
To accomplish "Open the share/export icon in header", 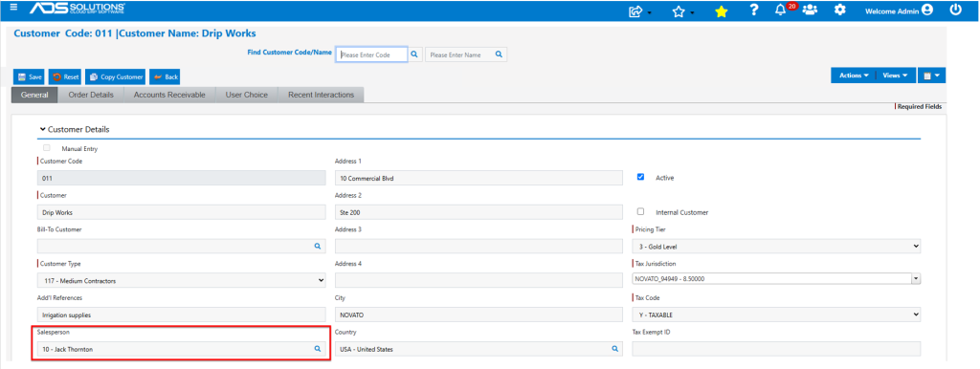I will coord(635,11).
